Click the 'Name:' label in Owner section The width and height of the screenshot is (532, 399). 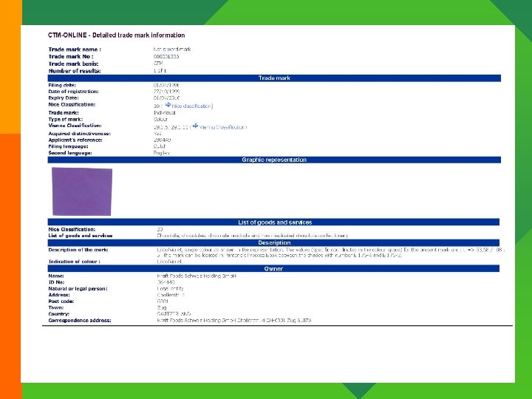pos(56,276)
